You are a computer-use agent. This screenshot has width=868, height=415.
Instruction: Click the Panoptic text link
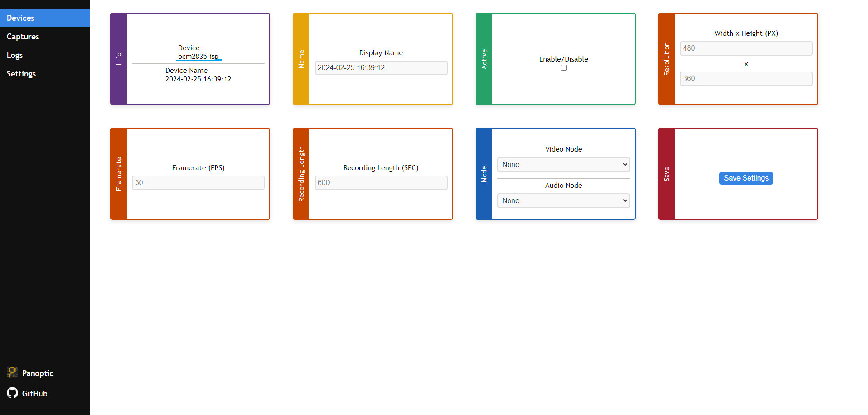coord(38,373)
